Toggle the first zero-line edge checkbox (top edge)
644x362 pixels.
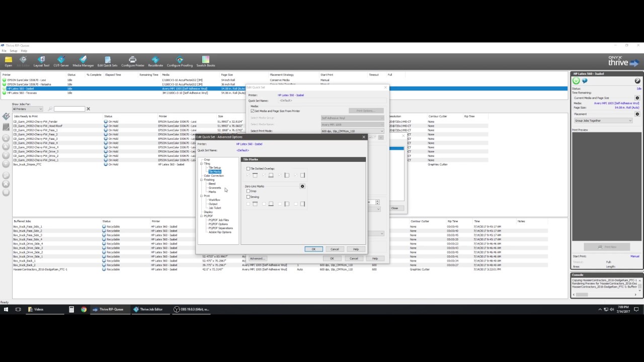click(x=248, y=204)
